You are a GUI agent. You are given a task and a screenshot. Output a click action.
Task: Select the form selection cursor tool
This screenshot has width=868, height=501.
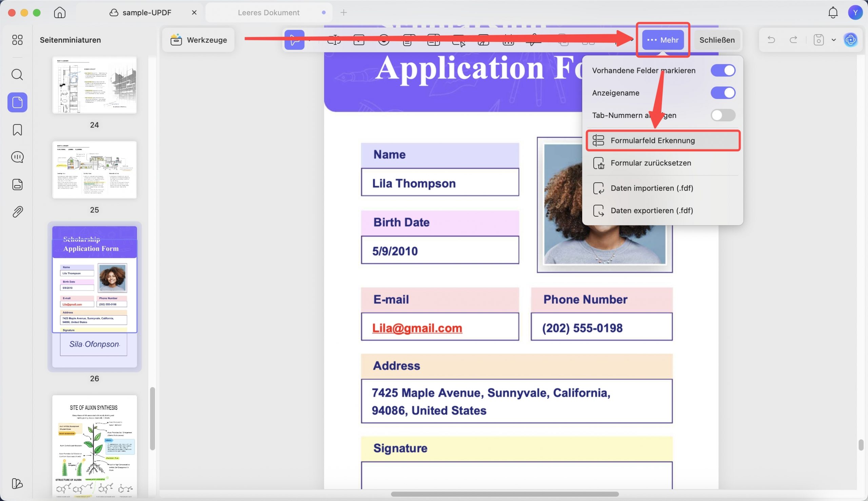coord(294,40)
